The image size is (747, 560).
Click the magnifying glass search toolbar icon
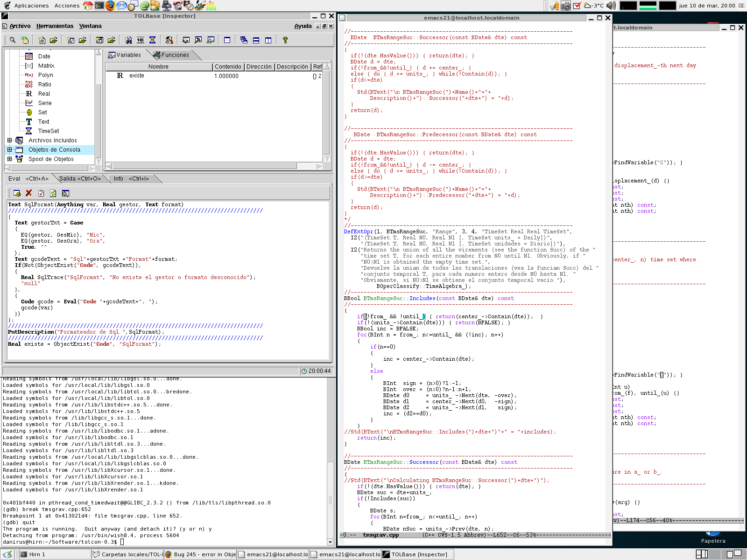coord(13,40)
